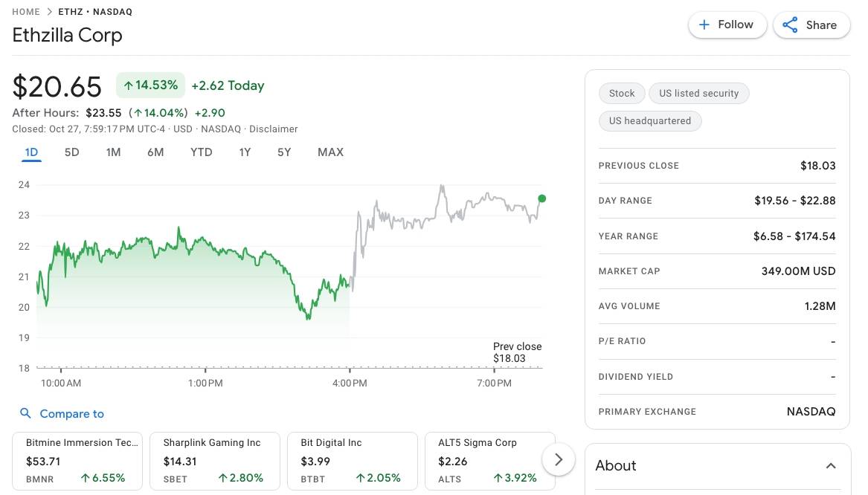The height and width of the screenshot is (495, 868).
Task: Switch chart to 5D range
Action: coord(71,152)
